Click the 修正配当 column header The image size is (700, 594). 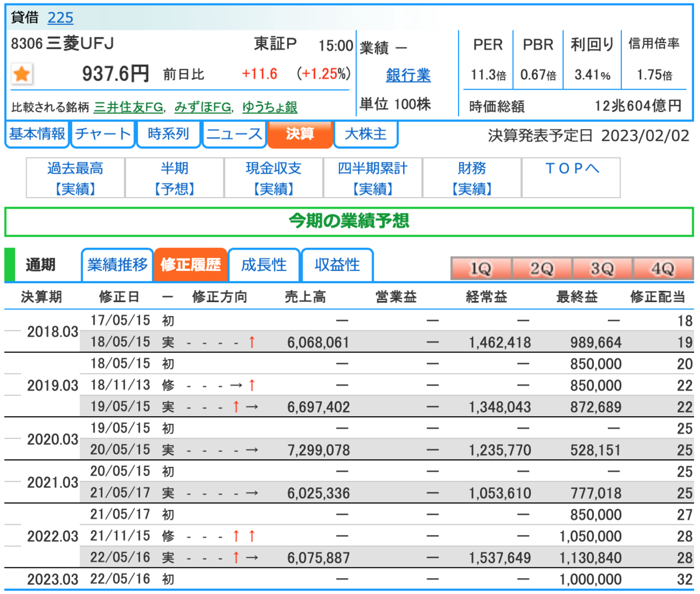pos(658,297)
